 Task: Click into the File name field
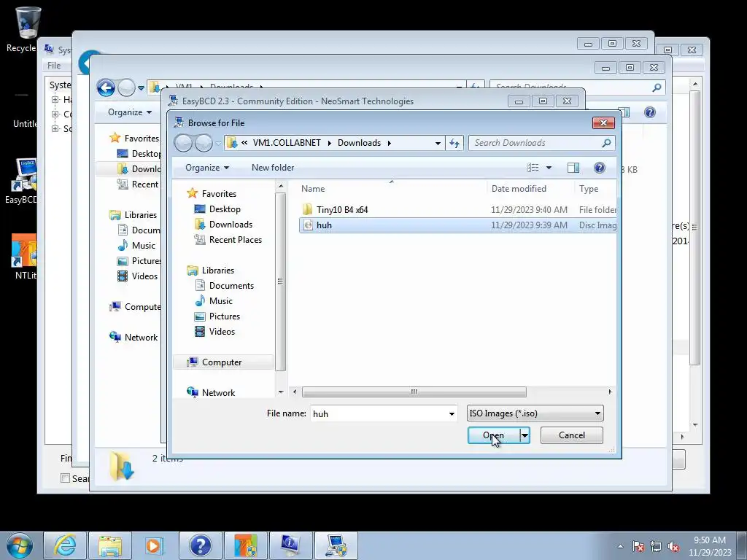point(379,413)
